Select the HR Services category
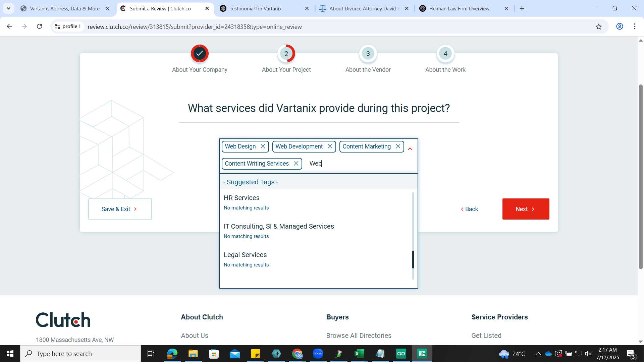The width and height of the screenshot is (644, 362). pyautogui.click(x=241, y=198)
